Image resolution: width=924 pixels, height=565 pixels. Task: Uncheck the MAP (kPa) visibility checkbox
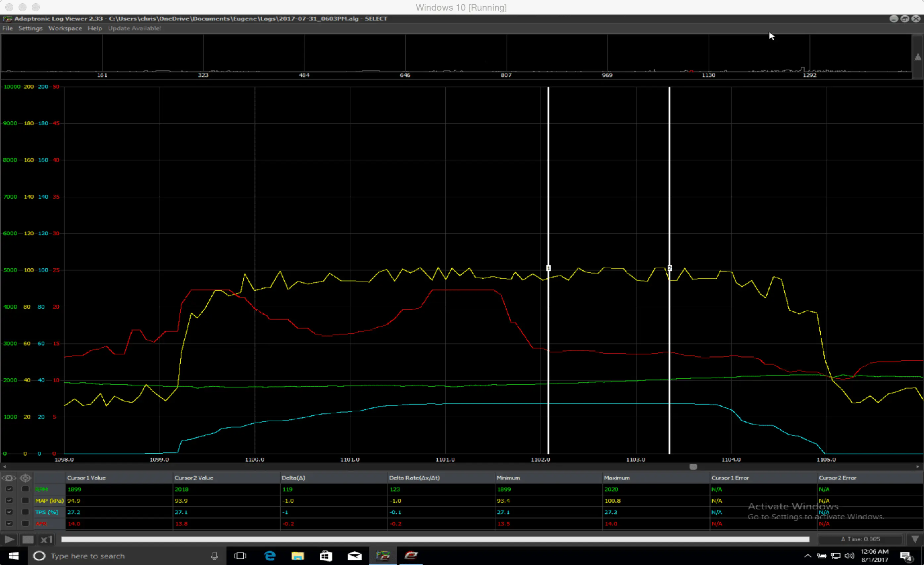pyautogui.click(x=9, y=500)
